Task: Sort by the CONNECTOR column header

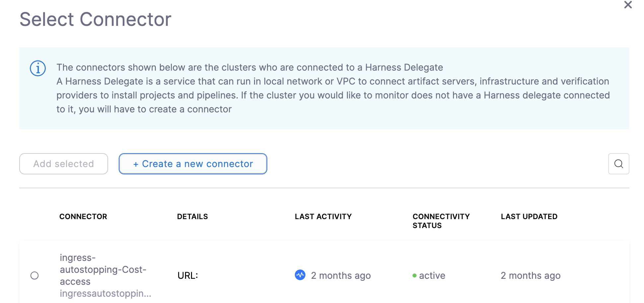Action: tap(83, 216)
